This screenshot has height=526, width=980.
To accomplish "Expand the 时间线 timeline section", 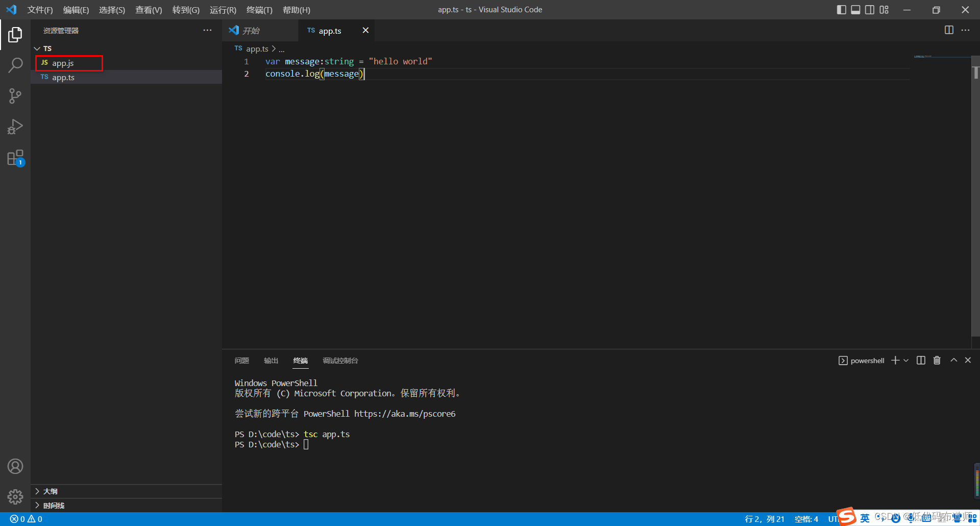I will 127,506.
